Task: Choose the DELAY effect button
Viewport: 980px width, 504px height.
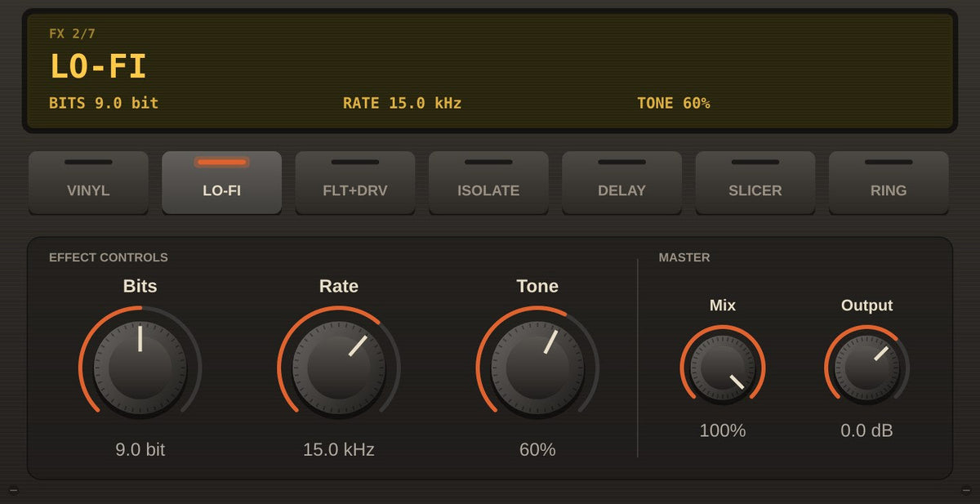Action: (x=621, y=182)
